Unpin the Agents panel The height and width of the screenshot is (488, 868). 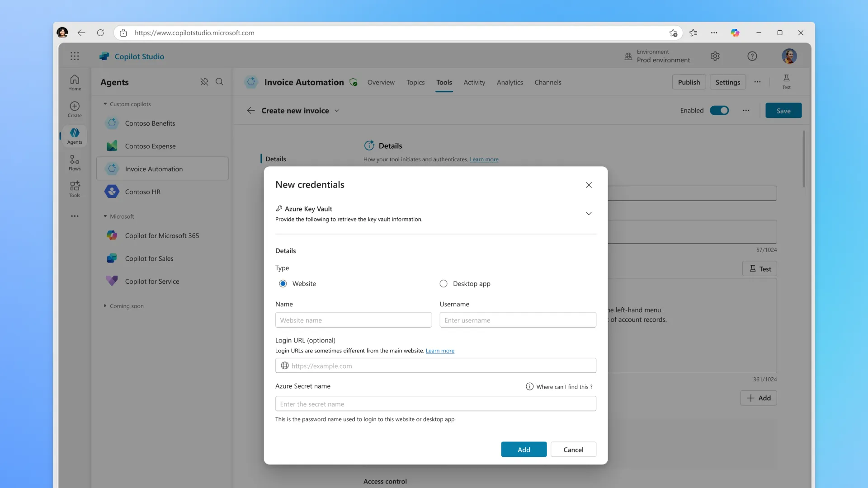[x=204, y=82]
